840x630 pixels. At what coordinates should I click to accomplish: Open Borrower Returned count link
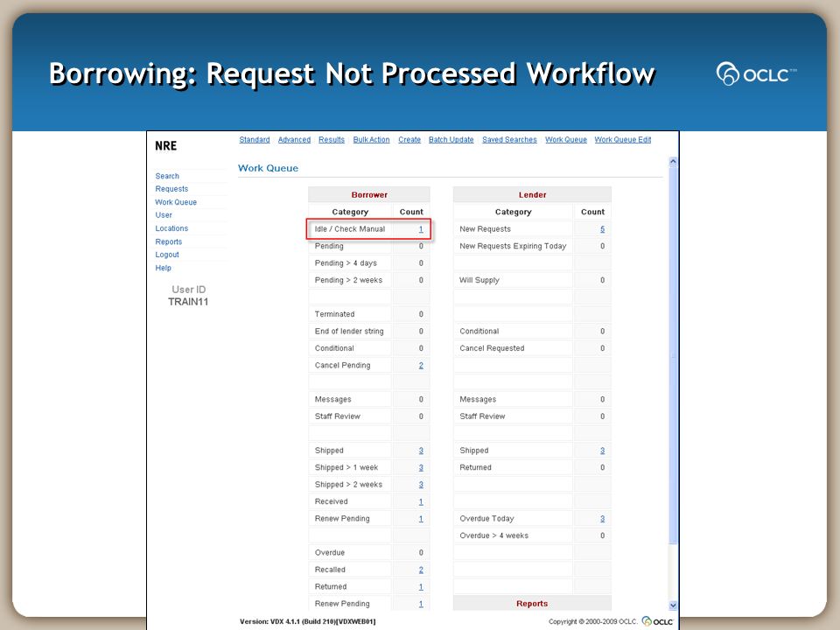coord(421,587)
